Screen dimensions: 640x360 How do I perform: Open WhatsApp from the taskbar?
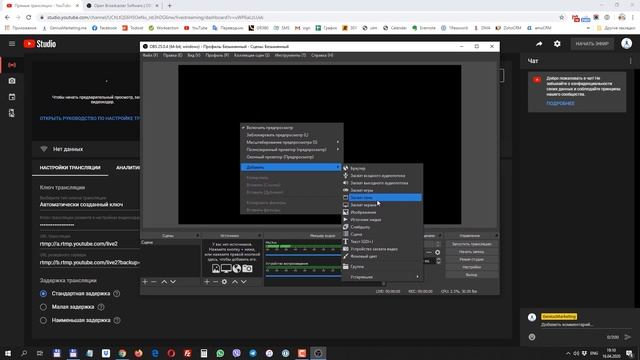point(220,353)
